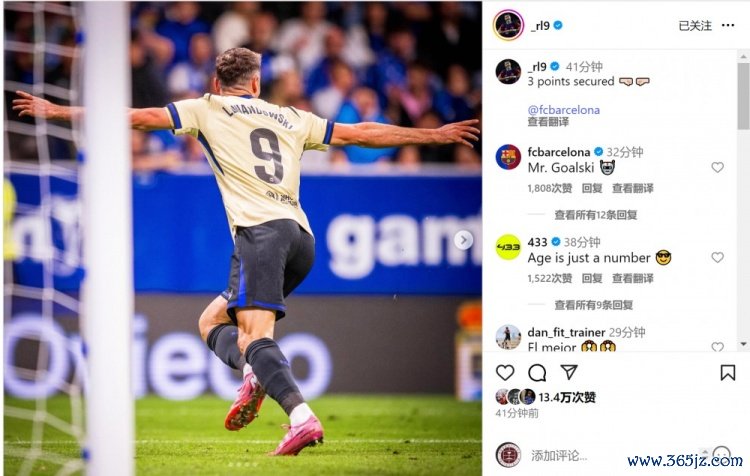Screen dimensions: 750x476
Task: Click the scrollbar down arrow in comments
Action: click(x=743, y=344)
